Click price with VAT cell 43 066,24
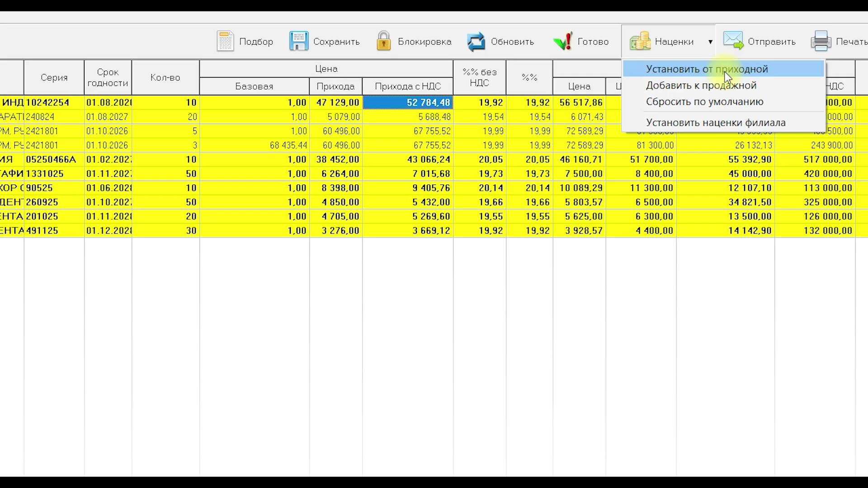 tap(408, 160)
